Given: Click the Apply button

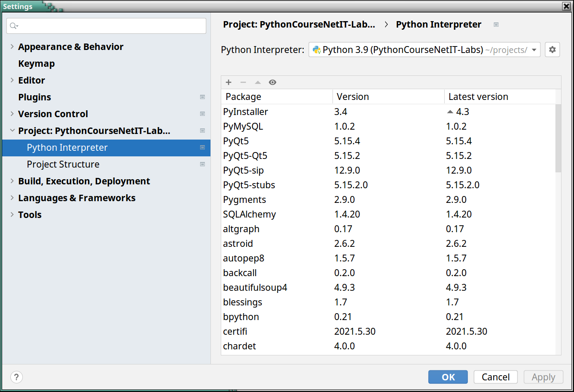Looking at the screenshot, I should click(x=543, y=377).
